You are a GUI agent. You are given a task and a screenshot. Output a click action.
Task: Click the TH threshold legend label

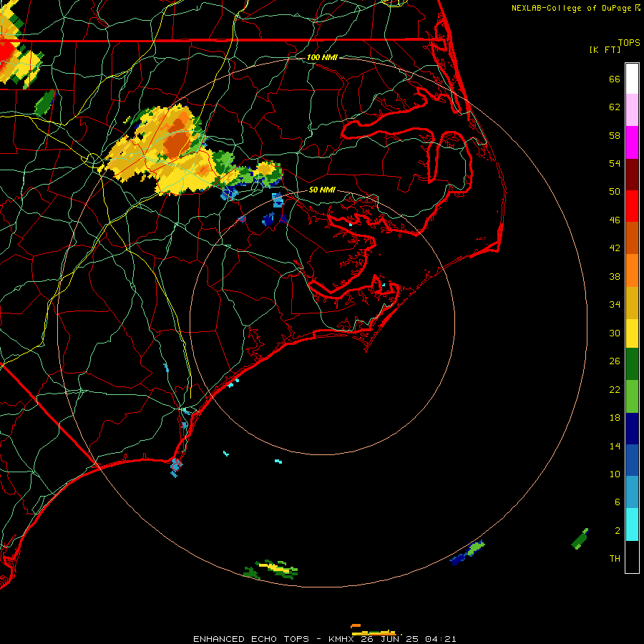point(615,559)
